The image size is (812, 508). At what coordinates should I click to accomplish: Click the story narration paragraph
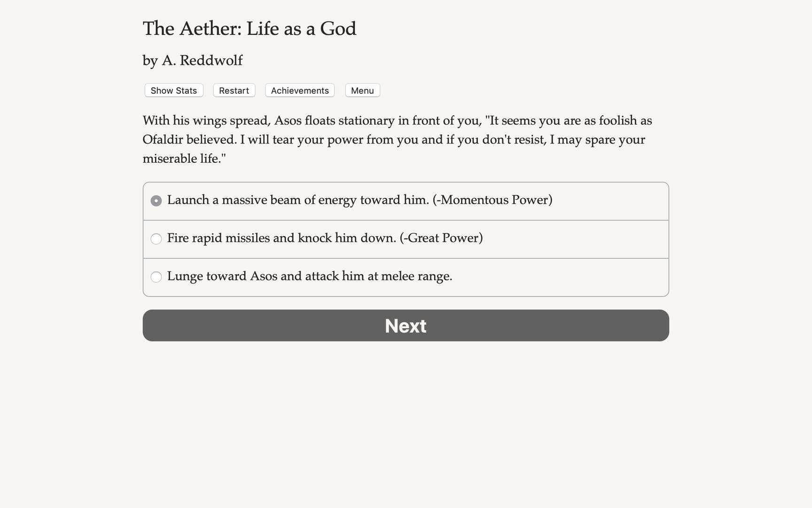click(397, 139)
